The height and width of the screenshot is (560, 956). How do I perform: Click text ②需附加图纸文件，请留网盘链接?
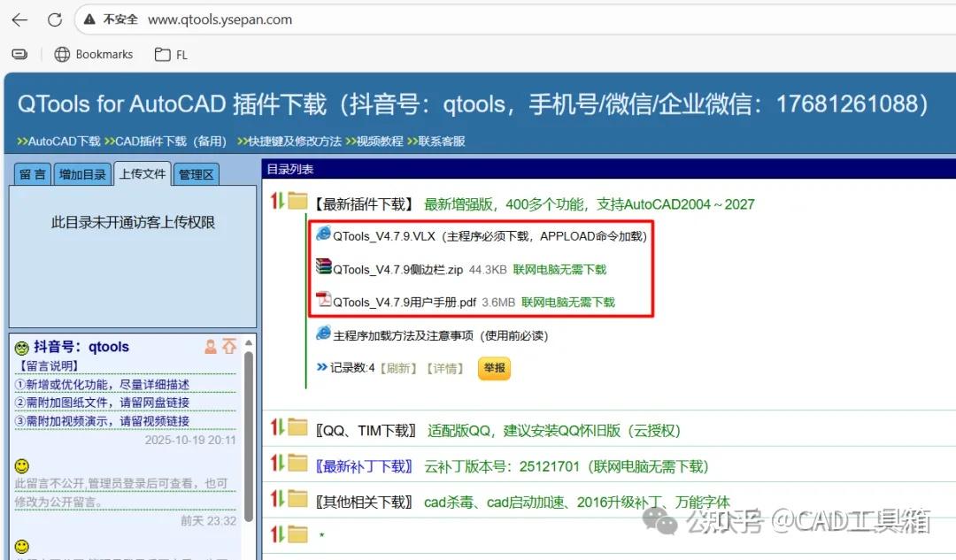click(102, 403)
